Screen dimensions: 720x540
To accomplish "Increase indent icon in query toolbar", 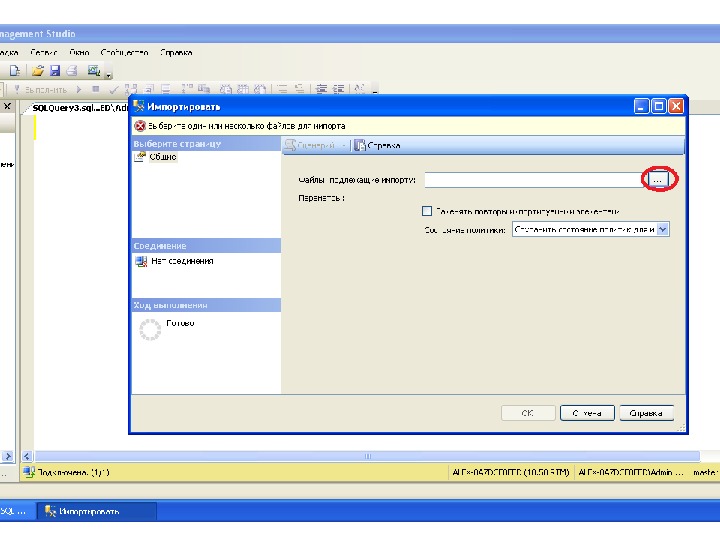I will pyautogui.click(x=338, y=90).
